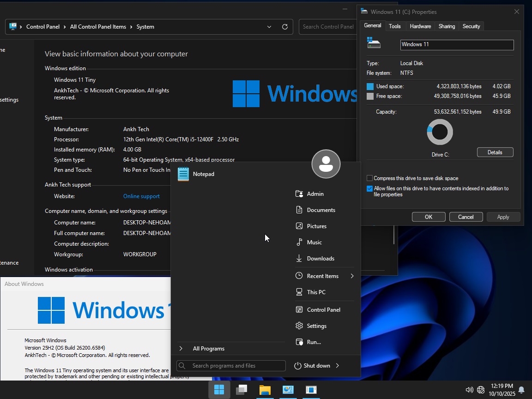
Task: Click the volume speaker tray icon
Action: tap(469, 390)
